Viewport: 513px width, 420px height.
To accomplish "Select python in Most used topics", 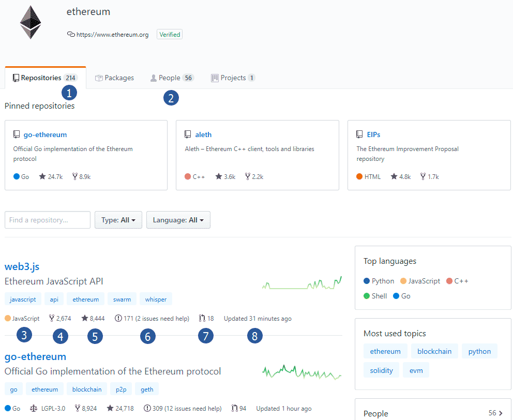I will point(479,351).
